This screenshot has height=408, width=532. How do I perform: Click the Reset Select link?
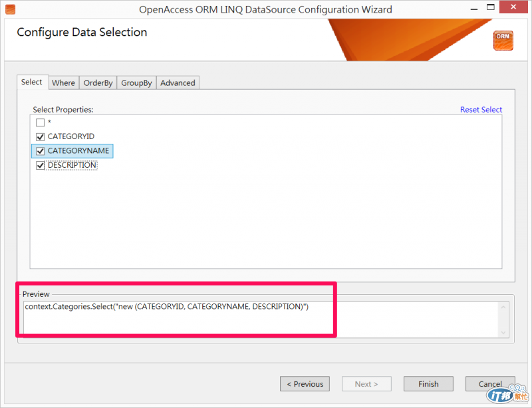(x=481, y=110)
